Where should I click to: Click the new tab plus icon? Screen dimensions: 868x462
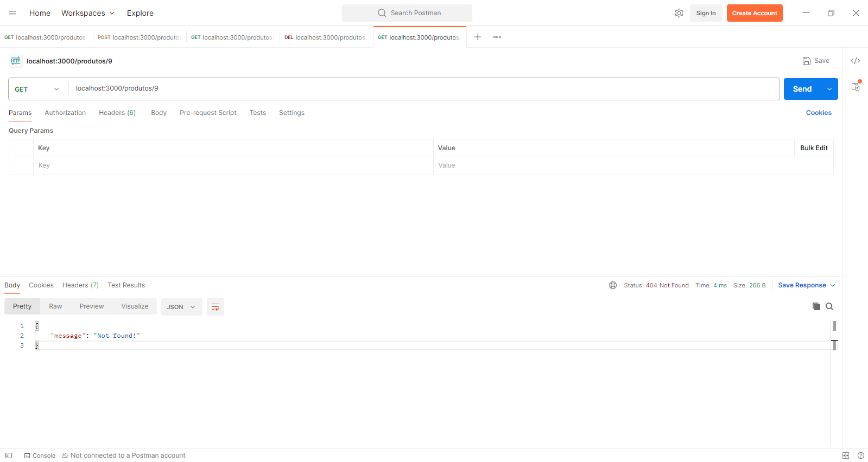(x=478, y=37)
